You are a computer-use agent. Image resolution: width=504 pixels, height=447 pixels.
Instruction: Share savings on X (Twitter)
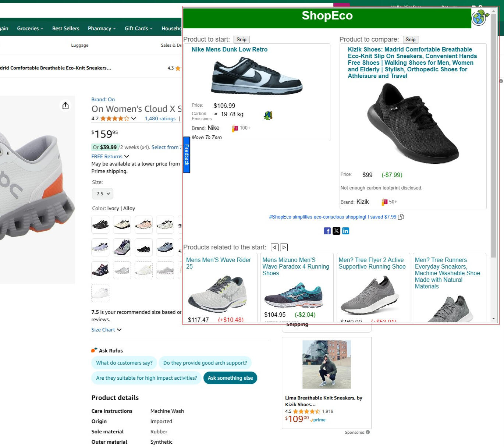pos(336,231)
